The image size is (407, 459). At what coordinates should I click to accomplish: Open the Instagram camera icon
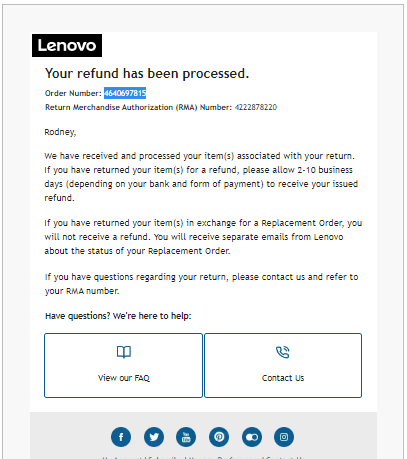[284, 437]
